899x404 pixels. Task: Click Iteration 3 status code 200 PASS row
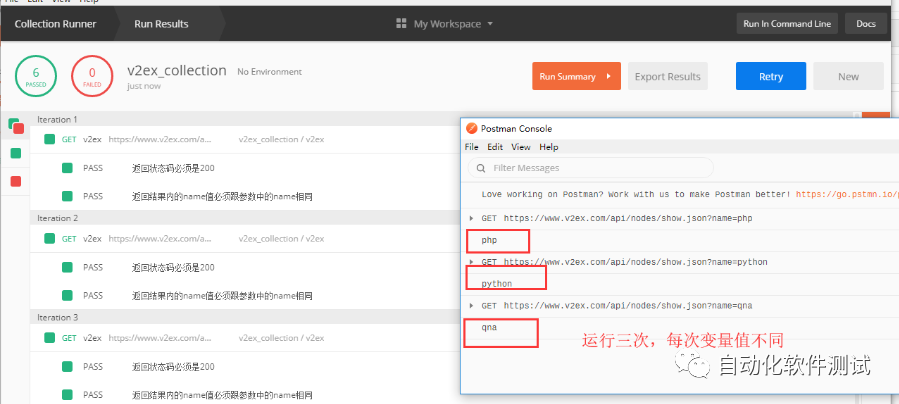(x=244, y=366)
